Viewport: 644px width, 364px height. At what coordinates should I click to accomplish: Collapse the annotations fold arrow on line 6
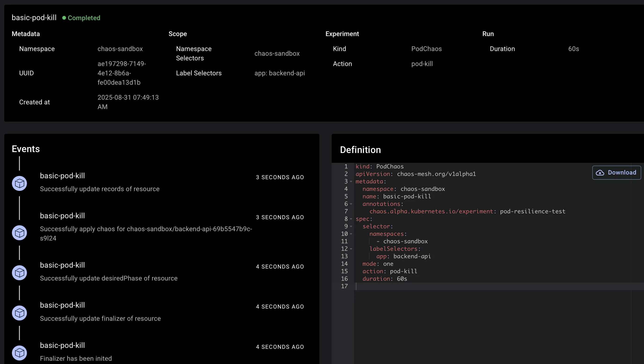[351, 204]
